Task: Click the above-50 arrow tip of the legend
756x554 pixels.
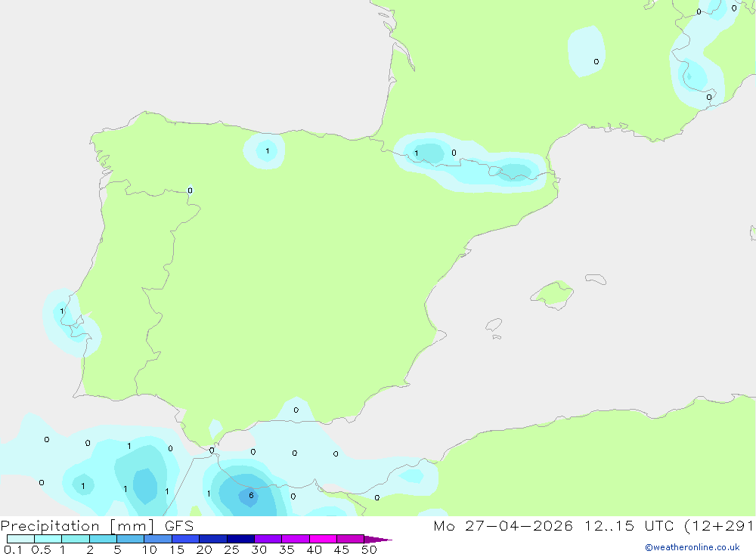Action: coord(378,540)
